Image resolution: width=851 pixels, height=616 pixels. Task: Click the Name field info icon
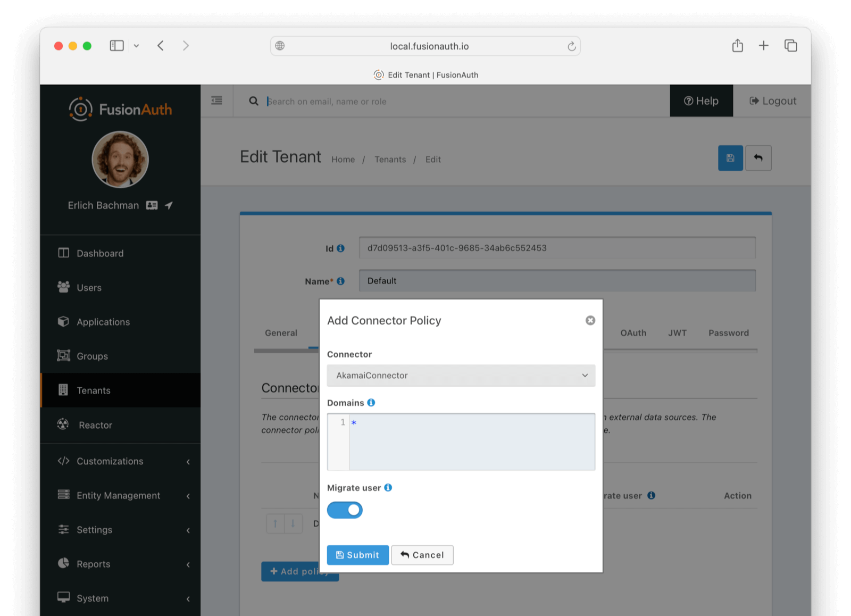340,281
